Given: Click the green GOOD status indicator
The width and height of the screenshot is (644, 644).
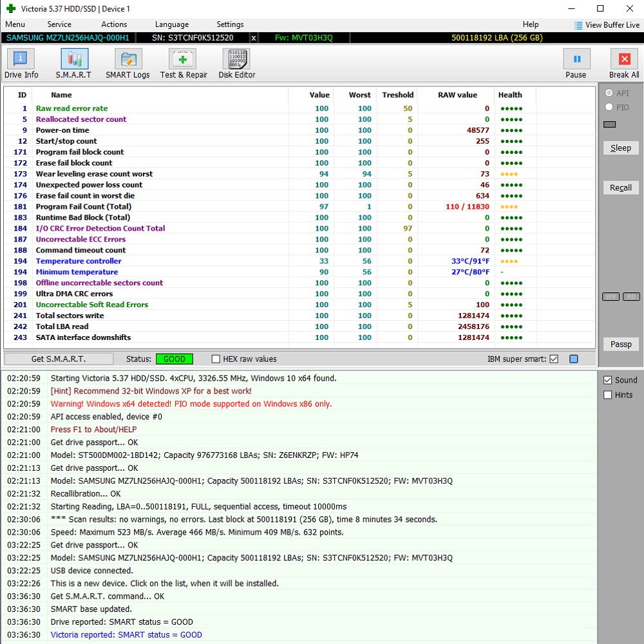Looking at the screenshot, I should [175, 359].
